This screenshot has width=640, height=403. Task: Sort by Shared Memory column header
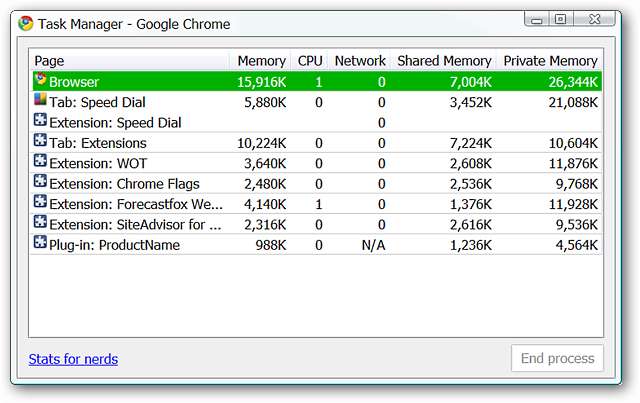click(444, 61)
